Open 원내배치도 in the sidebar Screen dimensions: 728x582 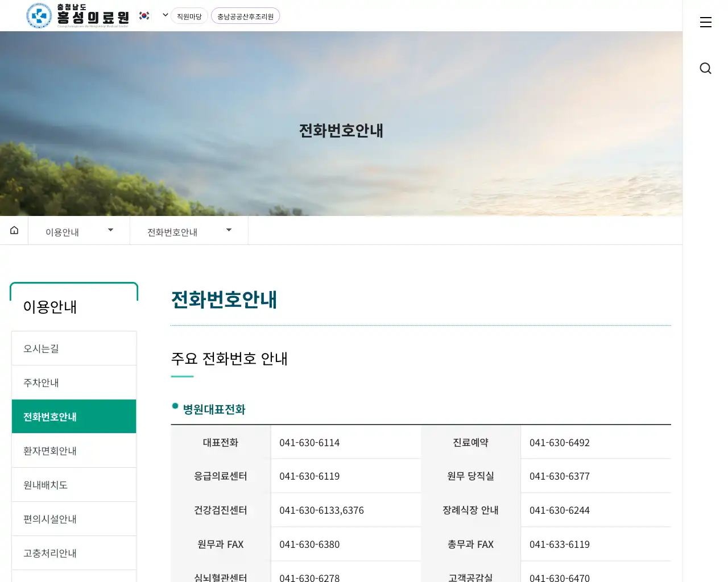(x=74, y=485)
